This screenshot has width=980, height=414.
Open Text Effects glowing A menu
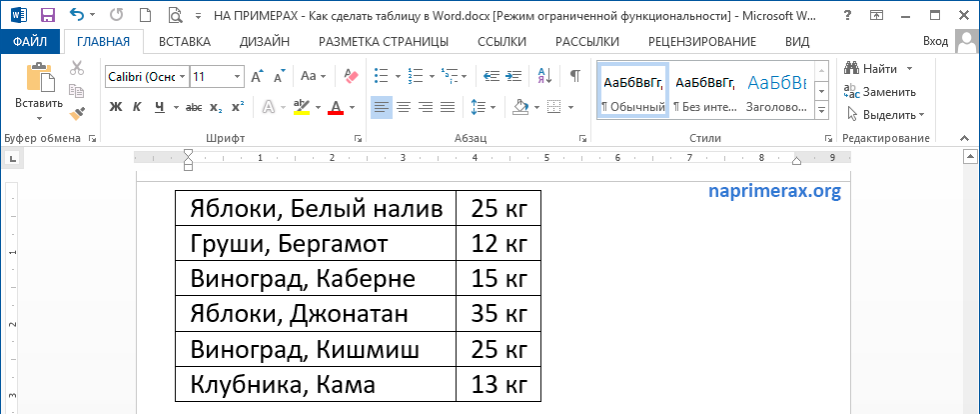pos(268,108)
